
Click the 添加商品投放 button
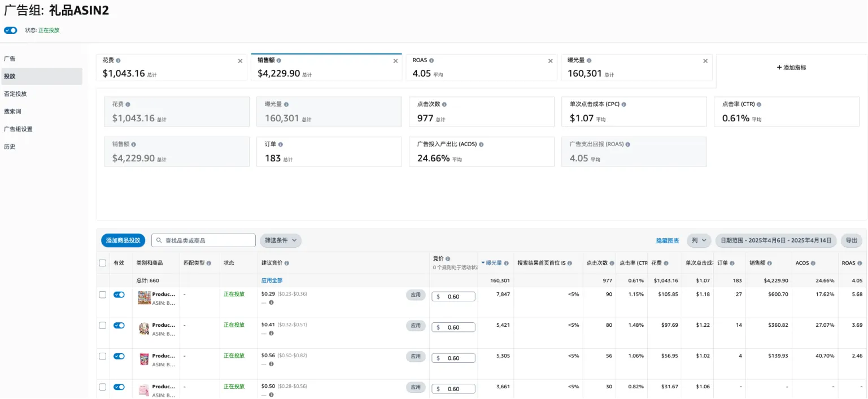pos(123,240)
